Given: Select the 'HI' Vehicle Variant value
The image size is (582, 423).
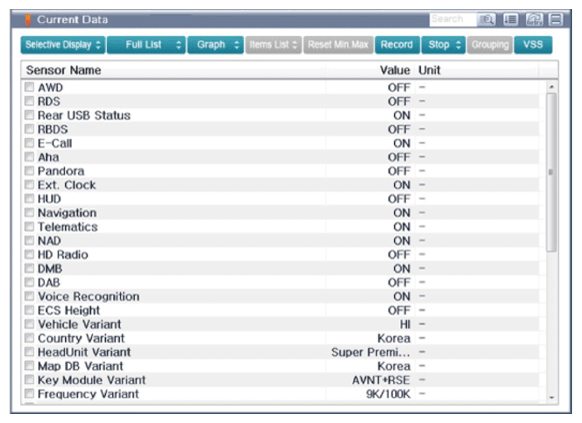Looking at the screenshot, I should click(x=405, y=324).
